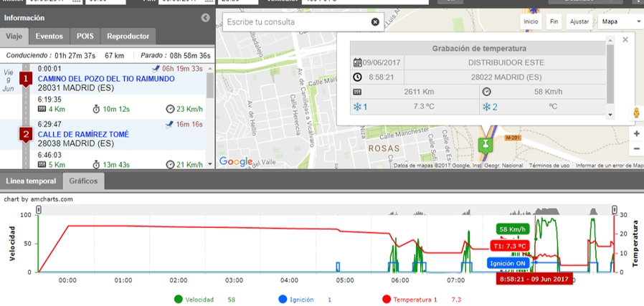
Task: Open CAMINO DEL POZO DEL TIO RAIMUNDO link
Action: (105, 79)
